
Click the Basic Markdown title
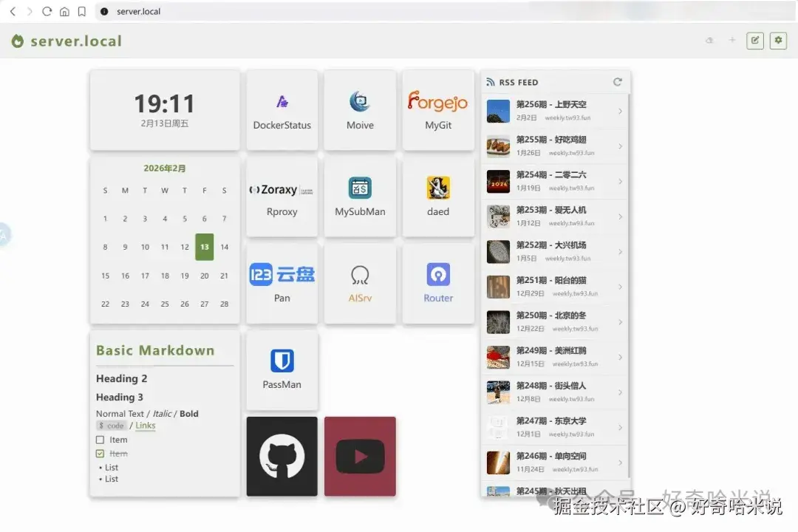[155, 350]
